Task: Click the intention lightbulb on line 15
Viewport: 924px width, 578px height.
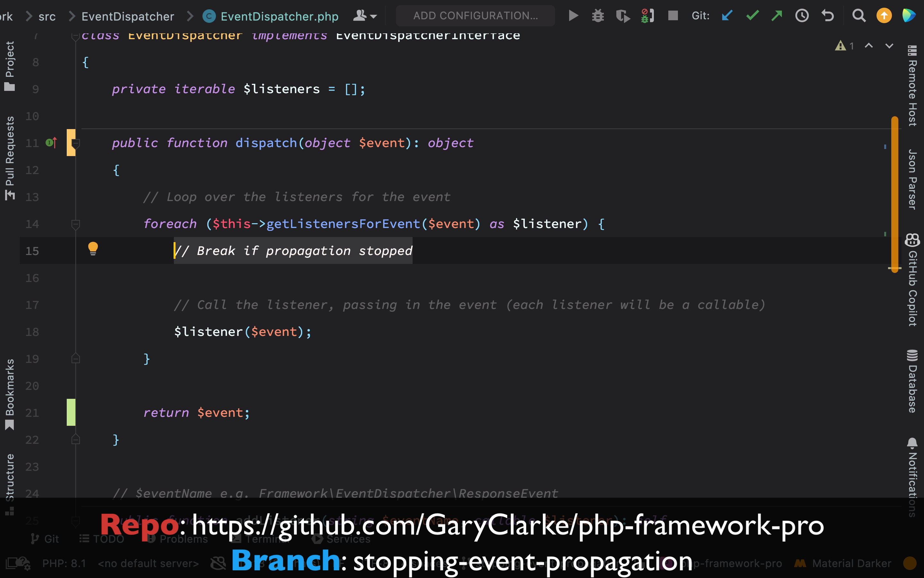Action: pyautogui.click(x=93, y=249)
